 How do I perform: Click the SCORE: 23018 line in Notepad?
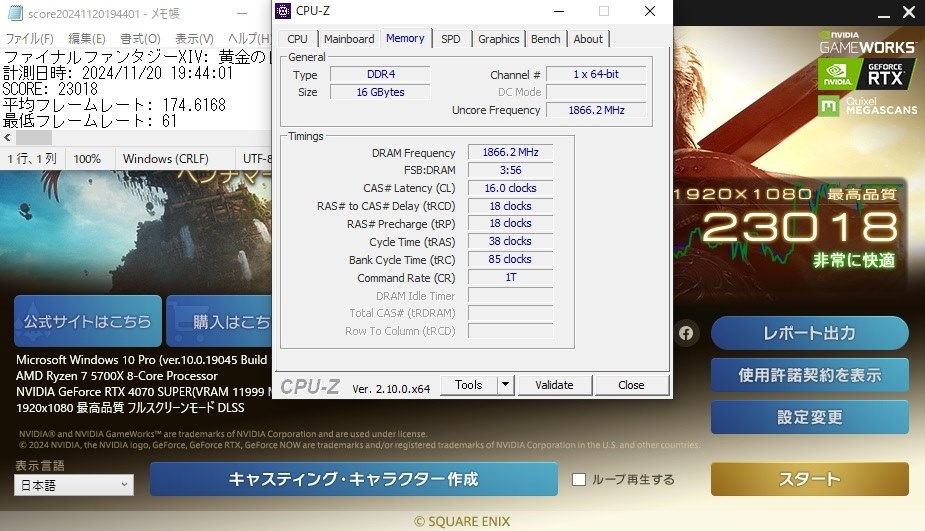51,89
